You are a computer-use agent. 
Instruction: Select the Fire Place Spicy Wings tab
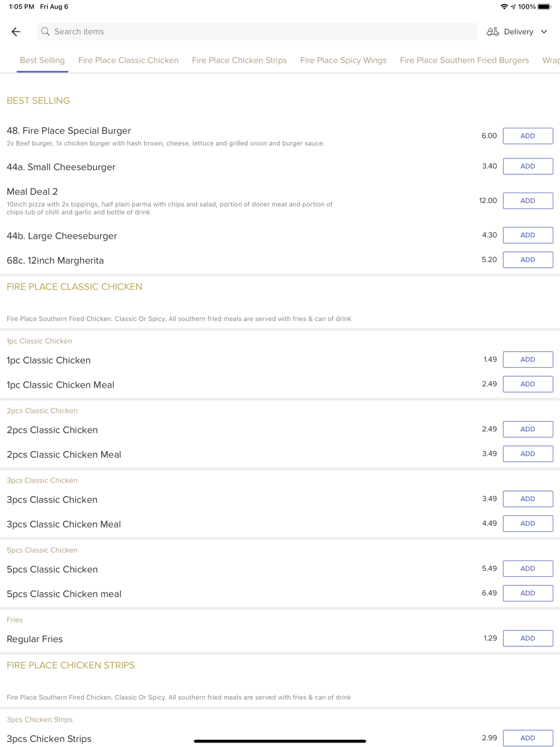(343, 60)
